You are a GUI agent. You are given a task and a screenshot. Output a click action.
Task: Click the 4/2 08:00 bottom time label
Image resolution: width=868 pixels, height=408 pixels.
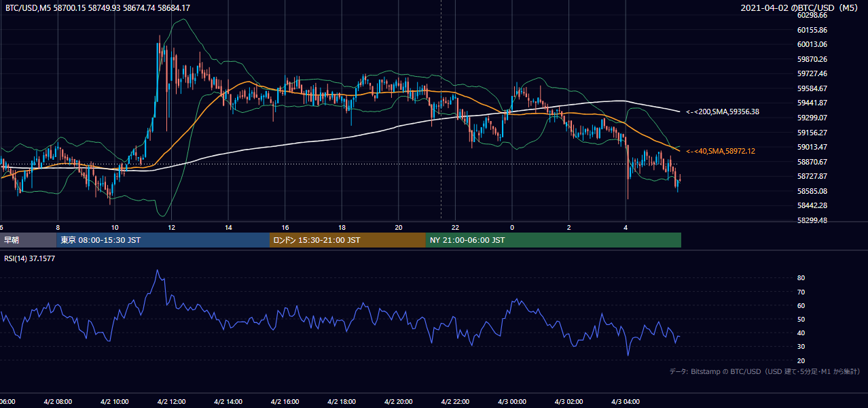pos(57,401)
